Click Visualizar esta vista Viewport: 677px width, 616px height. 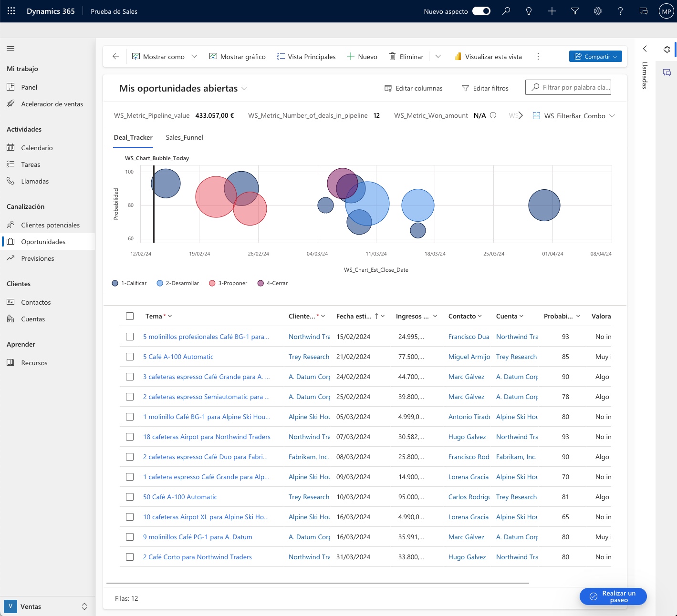point(488,56)
